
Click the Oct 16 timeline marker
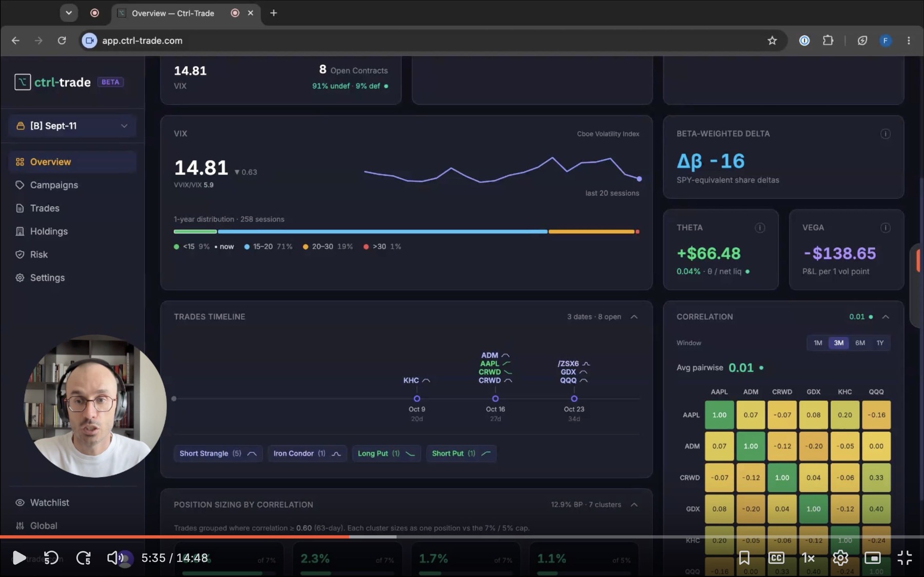(x=495, y=398)
